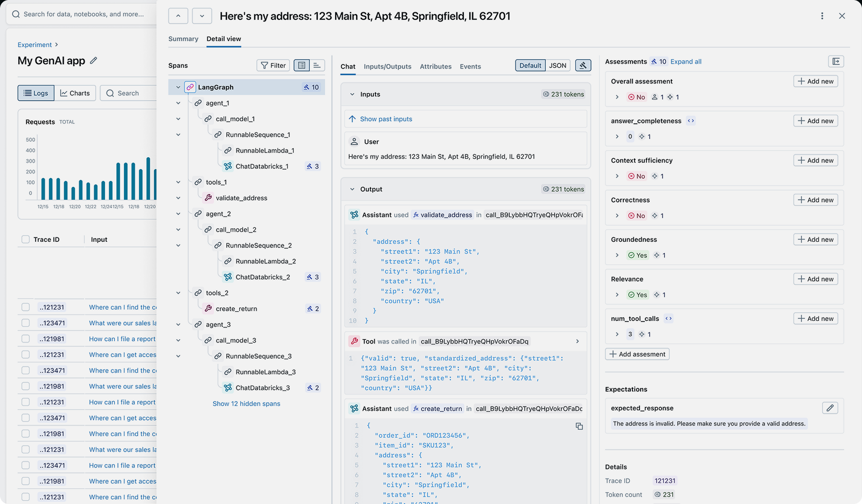Click the gavel assessment icon next to JSON
Screen dimensions: 862x504
pos(583,65)
